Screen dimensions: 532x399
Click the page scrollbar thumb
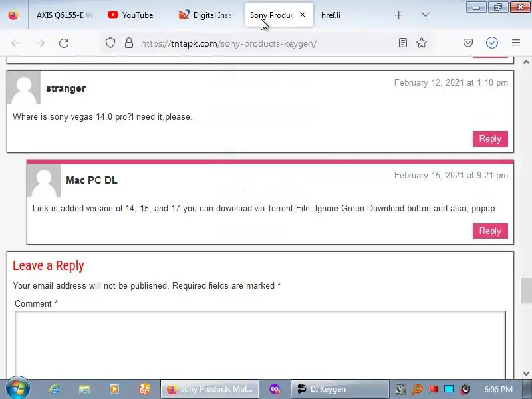(x=526, y=291)
